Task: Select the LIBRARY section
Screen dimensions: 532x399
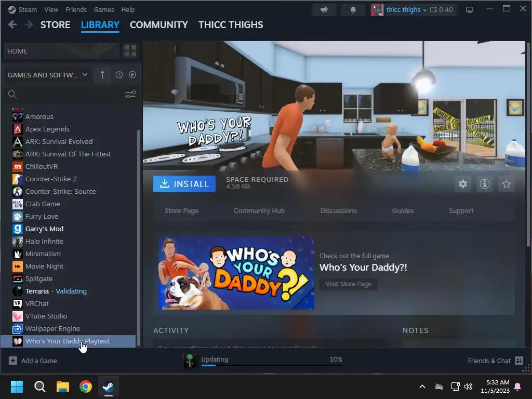Action: coord(100,25)
